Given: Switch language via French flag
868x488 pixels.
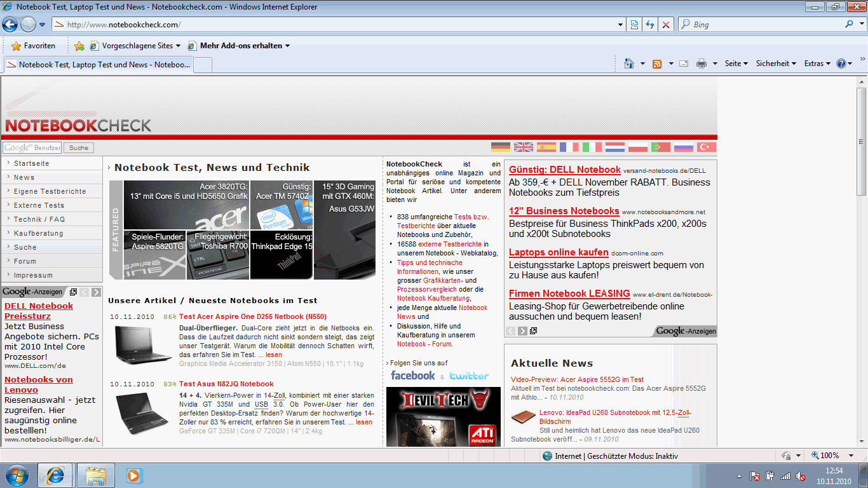Looking at the screenshot, I should tap(569, 147).
